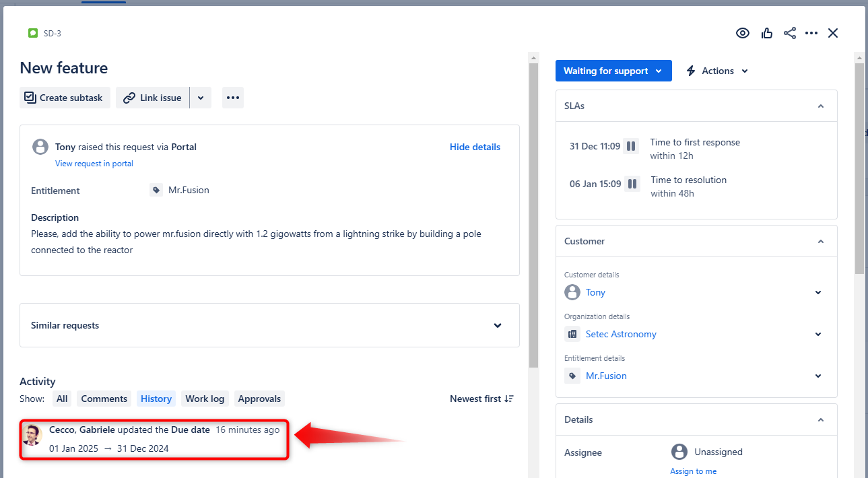
Task: Open Waiting for support status dropdown
Action: [x=613, y=71]
